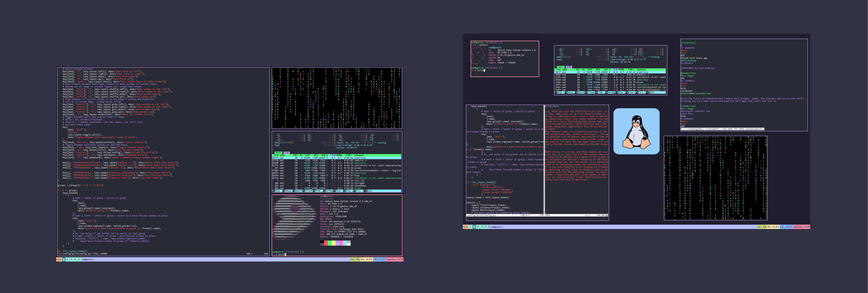Click the Vol: 35% widget next to GPU: 46.0°C
The image size is (868, 293).
[x=355, y=259]
